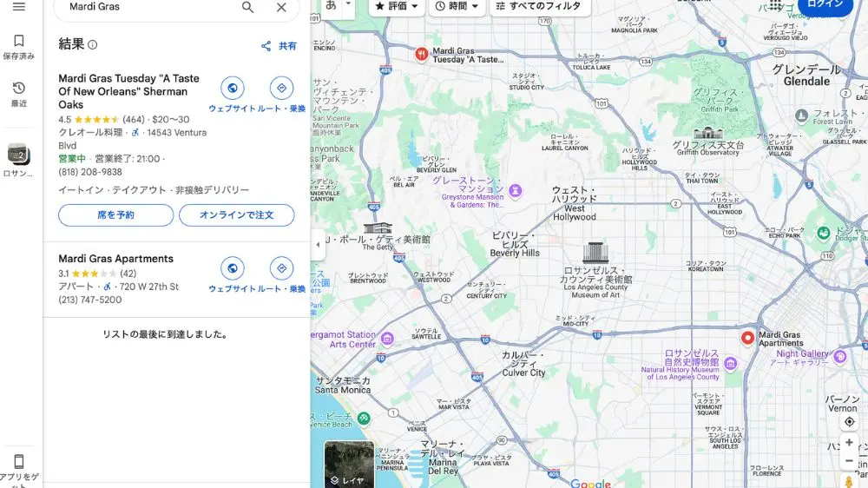Open the レイヤ layers thumbnail
The image size is (868, 488).
349,465
